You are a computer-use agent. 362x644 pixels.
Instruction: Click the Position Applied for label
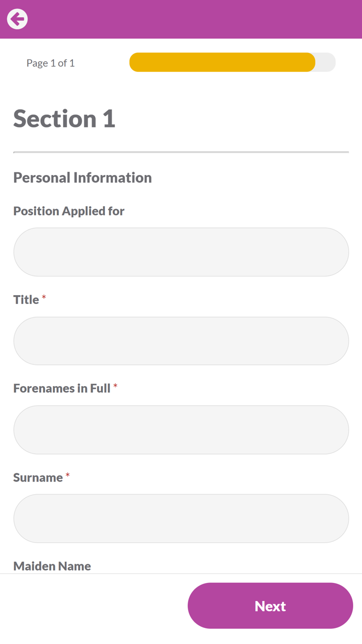69,211
